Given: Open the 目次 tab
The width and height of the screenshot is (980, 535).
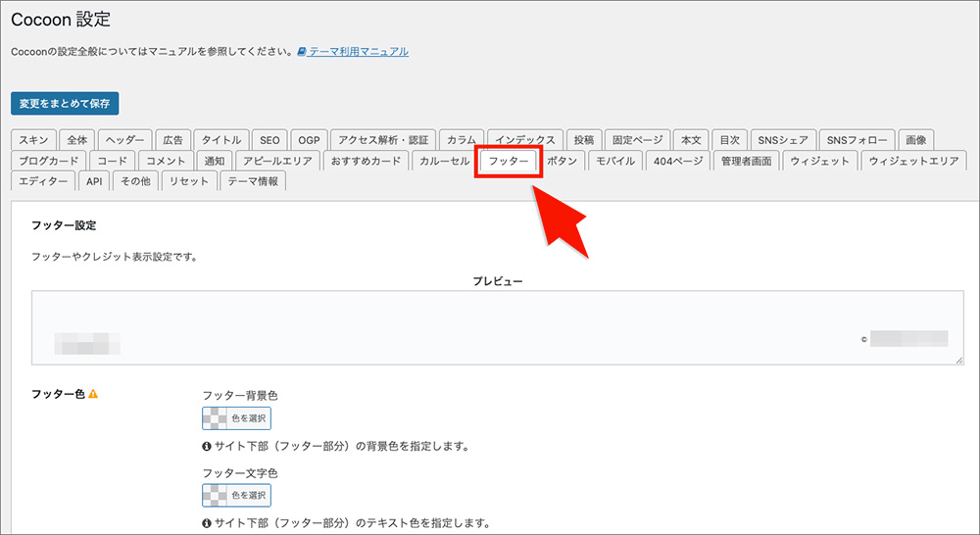Looking at the screenshot, I should pyautogui.click(x=729, y=140).
